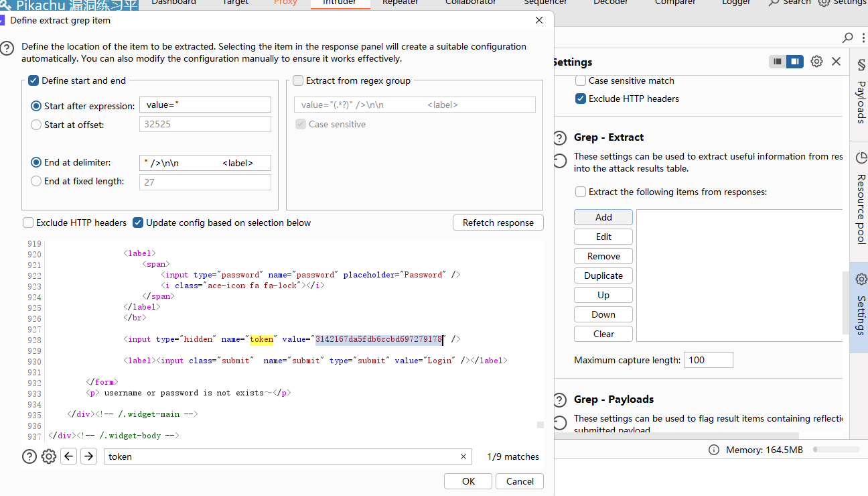Open the Repeater tab
The height and width of the screenshot is (496, 868).
400,3
